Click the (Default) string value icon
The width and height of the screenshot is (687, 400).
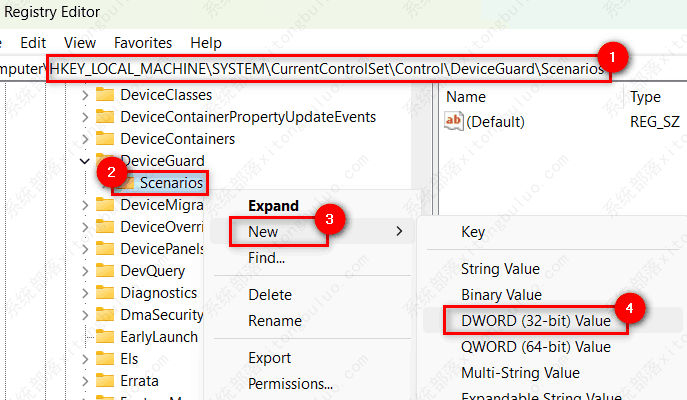(x=454, y=122)
